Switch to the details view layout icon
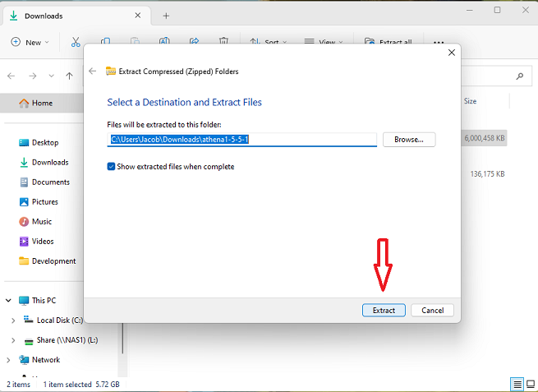Screen dimensions: 538x392 click(x=517, y=385)
